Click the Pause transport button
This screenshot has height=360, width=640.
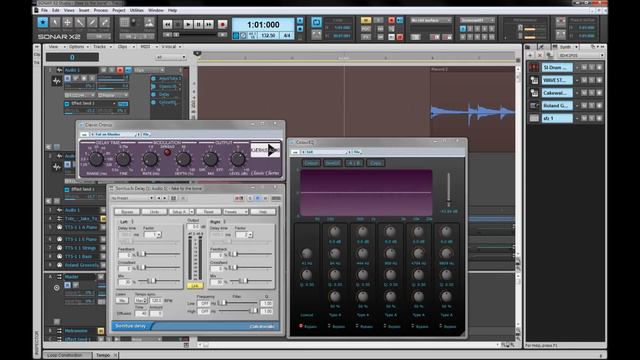[198, 24]
